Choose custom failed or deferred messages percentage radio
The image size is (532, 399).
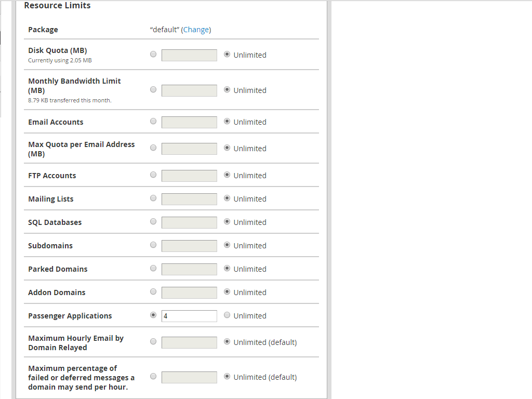153,376
